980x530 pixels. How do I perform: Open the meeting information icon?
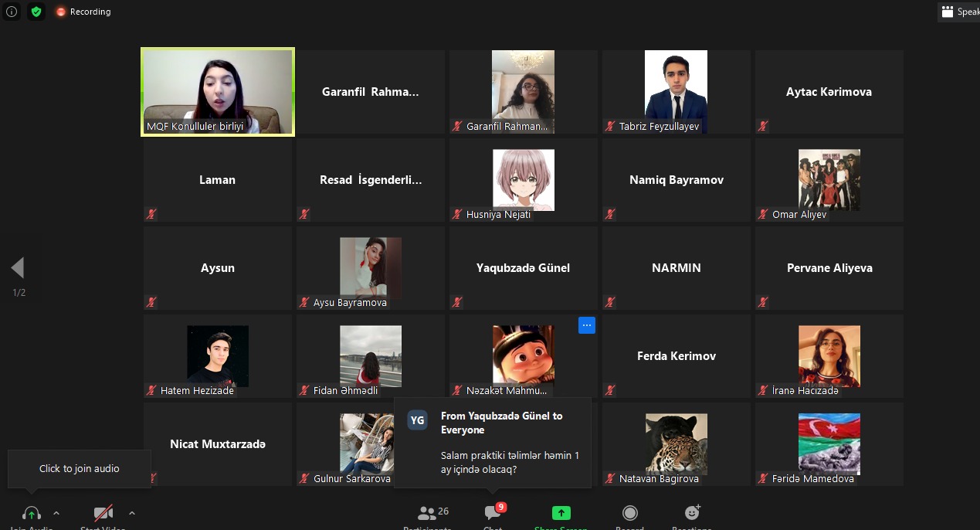pyautogui.click(x=12, y=12)
